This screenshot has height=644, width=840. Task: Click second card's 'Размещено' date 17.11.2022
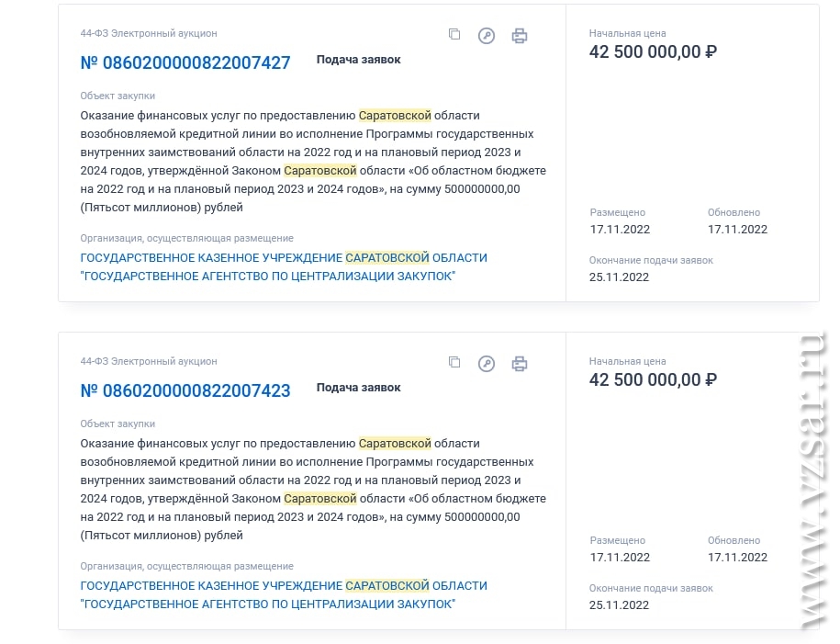click(620, 558)
